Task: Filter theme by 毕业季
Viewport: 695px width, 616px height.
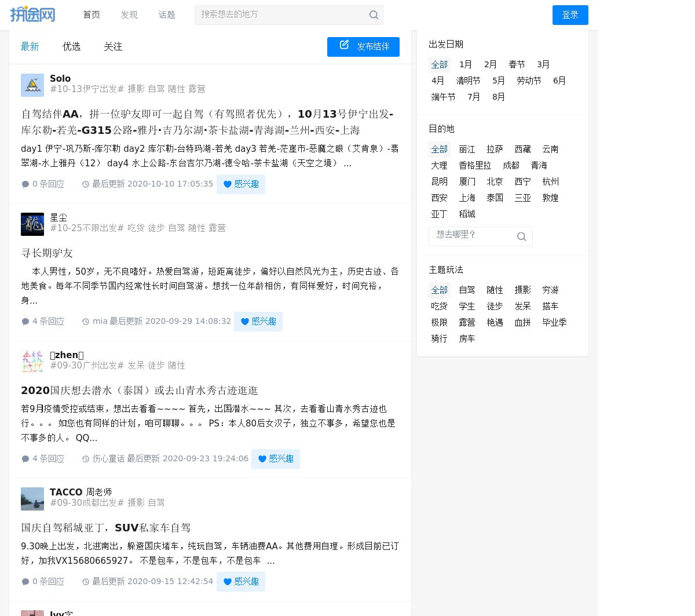Action: pyautogui.click(x=555, y=323)
